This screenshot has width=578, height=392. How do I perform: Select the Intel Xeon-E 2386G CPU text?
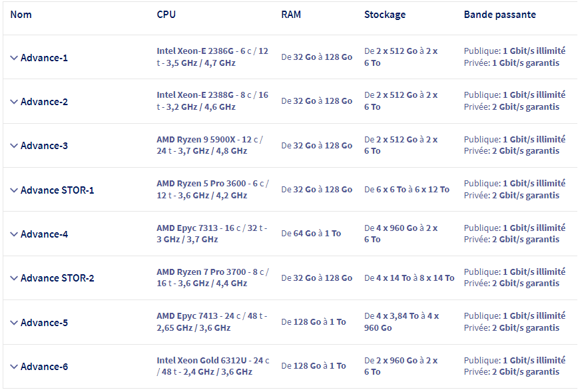coord(195,51)
